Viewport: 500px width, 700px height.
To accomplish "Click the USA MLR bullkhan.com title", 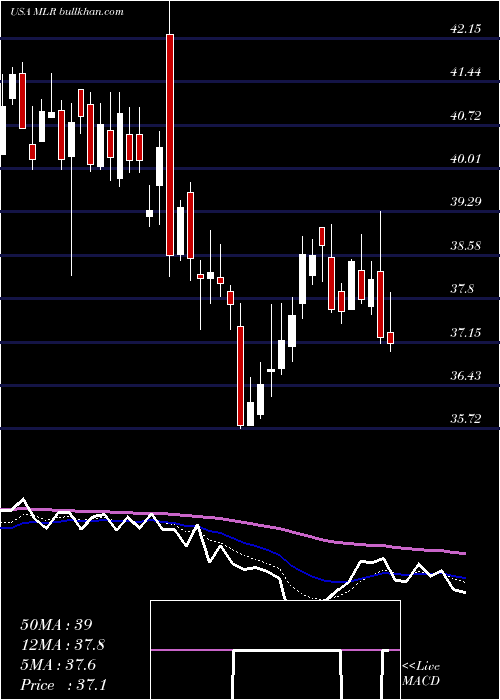I will tap(67, 12).
